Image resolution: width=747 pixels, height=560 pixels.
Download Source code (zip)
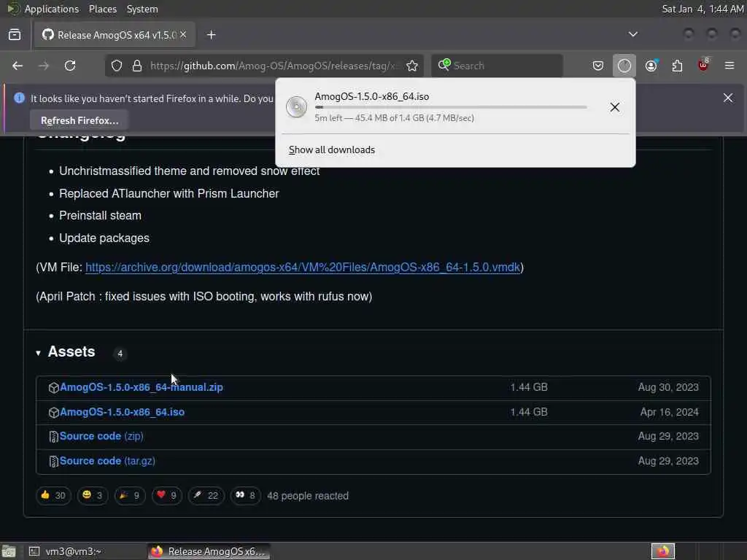101,436
